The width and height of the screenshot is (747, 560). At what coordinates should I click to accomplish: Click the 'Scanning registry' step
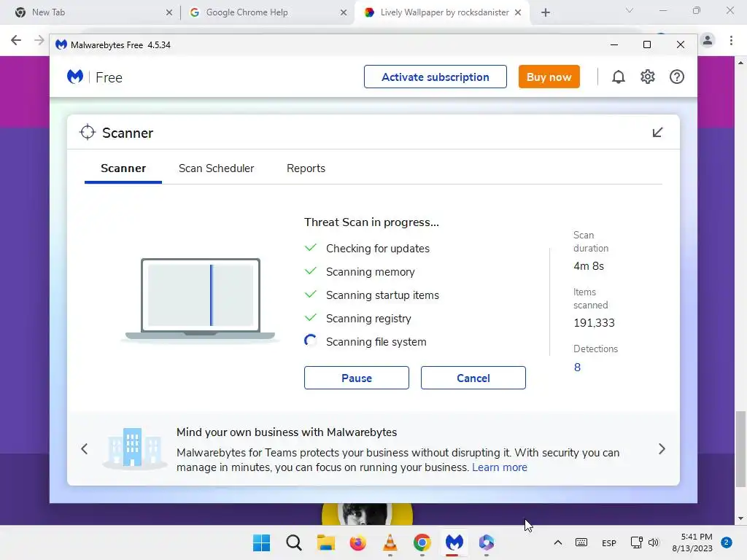tap(368, 319)
